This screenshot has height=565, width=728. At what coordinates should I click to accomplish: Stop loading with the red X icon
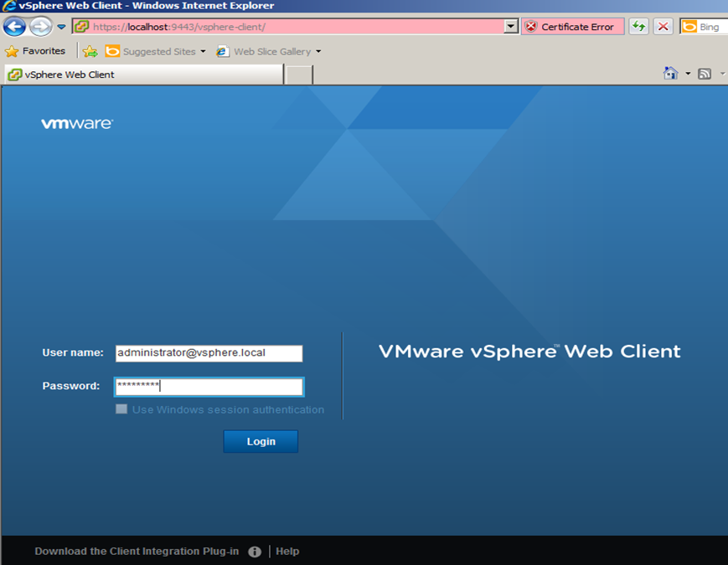[x=663, y=27]
